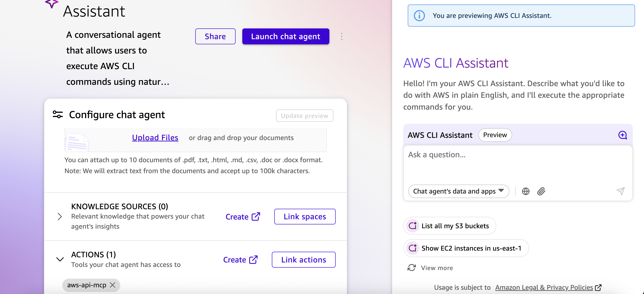Screen dimensions: 644x294
Task: Open the three-dot more options menu
Action: 341,36
